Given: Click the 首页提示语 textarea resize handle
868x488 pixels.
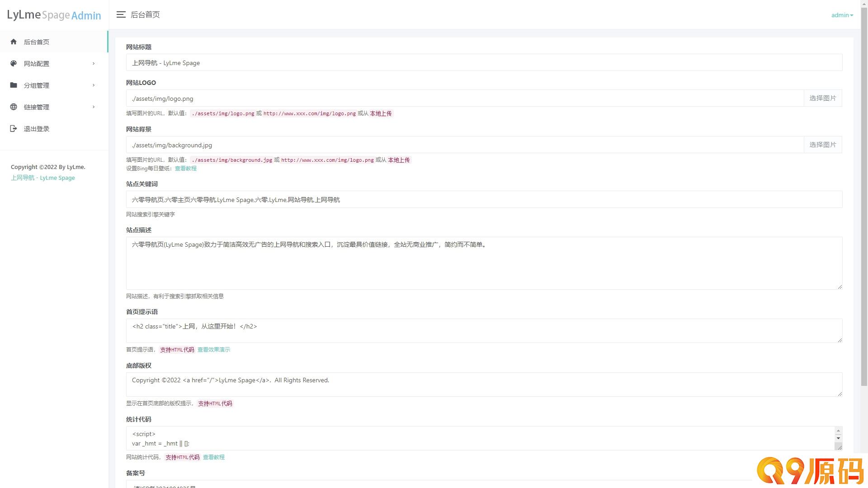Looking at the screenshot, I should point(840,340).
